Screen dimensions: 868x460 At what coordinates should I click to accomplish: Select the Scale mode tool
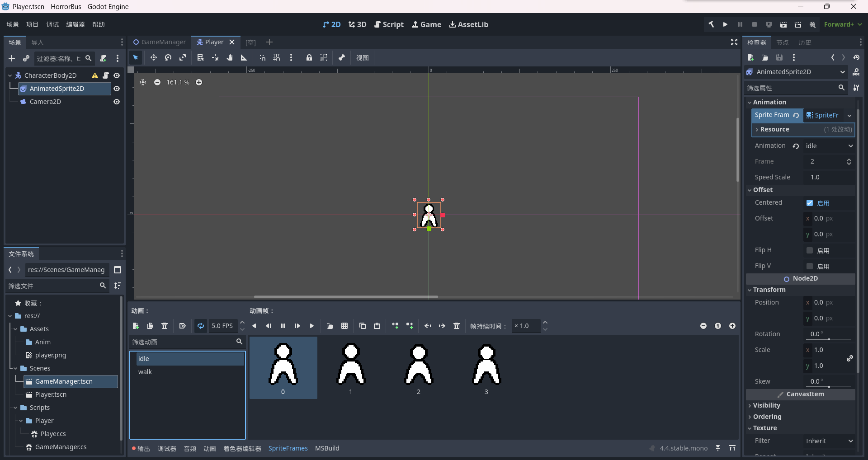click(x=183, y=57)
